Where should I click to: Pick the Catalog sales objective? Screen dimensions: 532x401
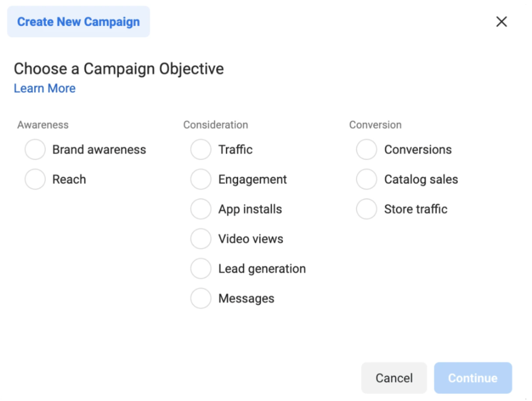366,179
